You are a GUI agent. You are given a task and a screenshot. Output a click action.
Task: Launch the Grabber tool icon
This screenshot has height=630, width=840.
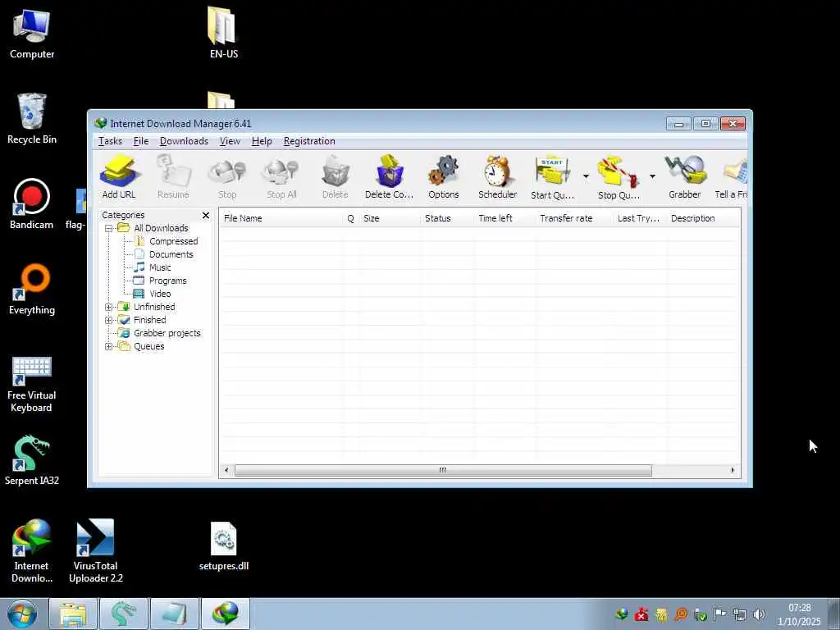point(685,177)
